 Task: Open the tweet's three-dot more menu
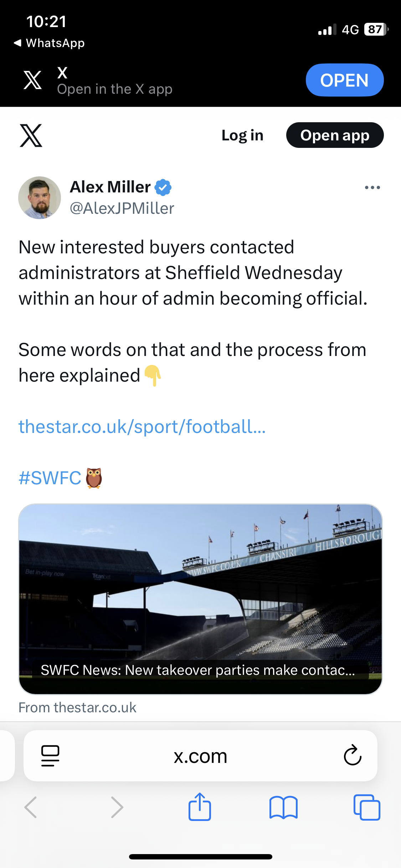(x=372, y=187)
